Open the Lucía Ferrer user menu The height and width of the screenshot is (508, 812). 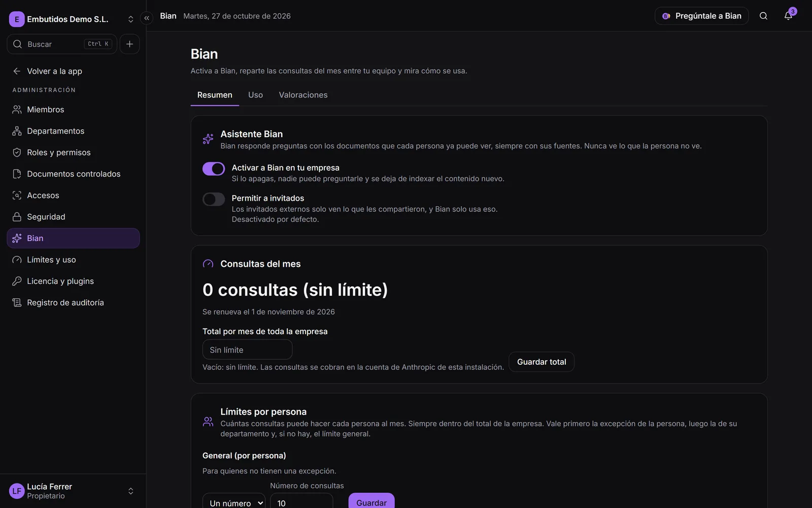pos(72,491)
